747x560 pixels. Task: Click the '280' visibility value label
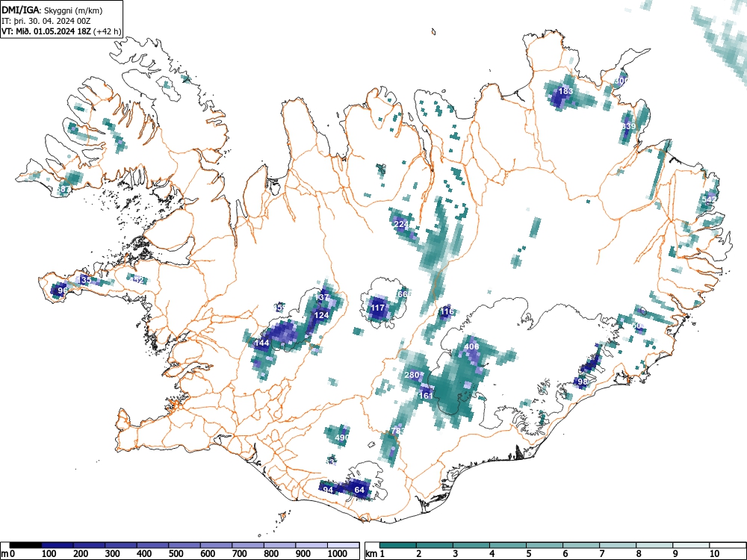[x=412, y=375]
